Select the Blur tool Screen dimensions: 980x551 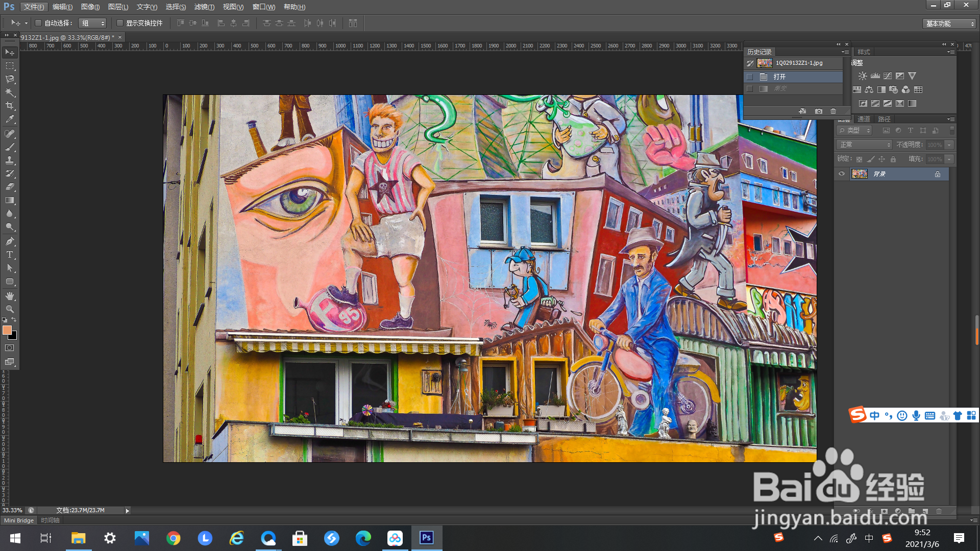point(10,213)
